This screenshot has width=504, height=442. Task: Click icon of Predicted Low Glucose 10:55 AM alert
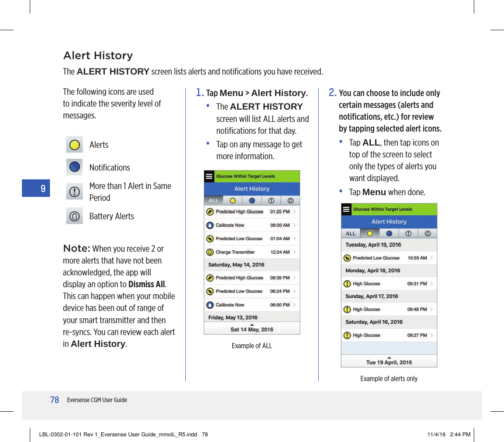[x=347, y=258]
